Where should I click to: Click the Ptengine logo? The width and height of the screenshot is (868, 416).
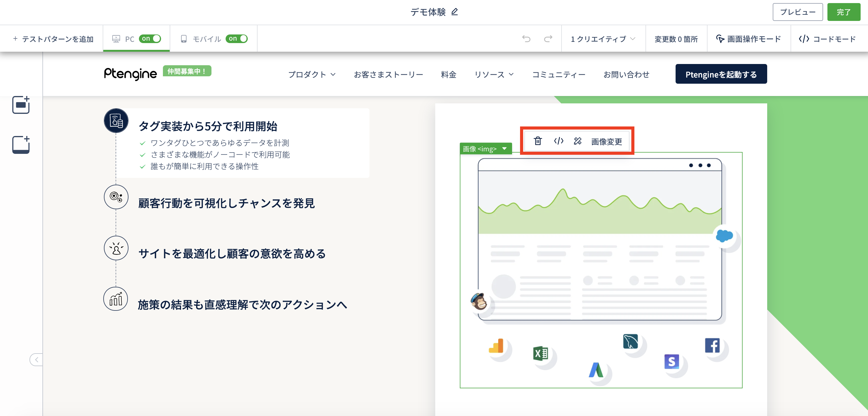pyautogui.click(x=130, y=74)
